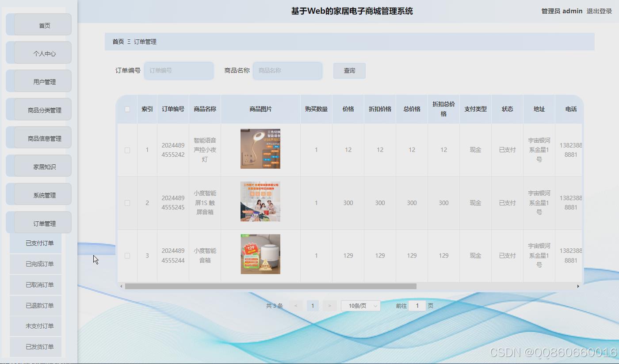Click 退出登录 to log out
619x364 pixels.
pos(600,11)
